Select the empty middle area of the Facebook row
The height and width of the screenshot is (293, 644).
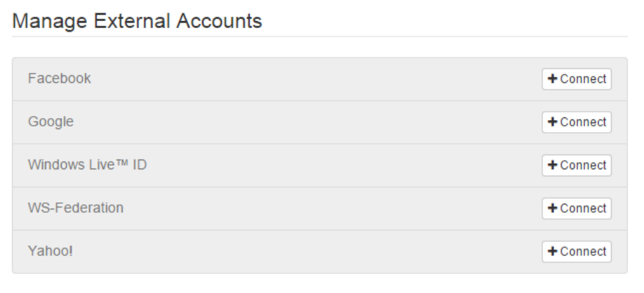(316, 79)
